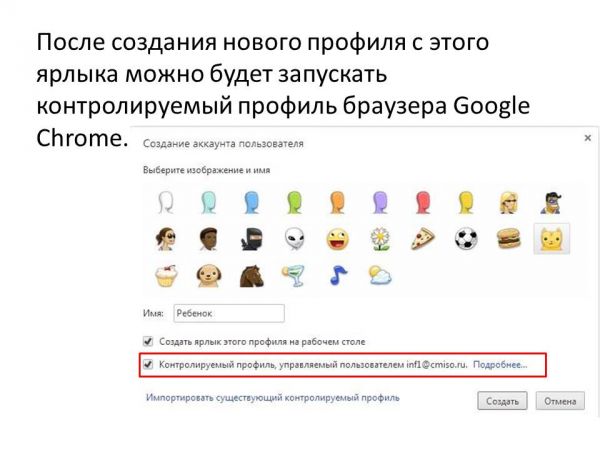Pick the alien head avatar
The image size is (600, 450).
pyautogui.click(x=295, y=239)
